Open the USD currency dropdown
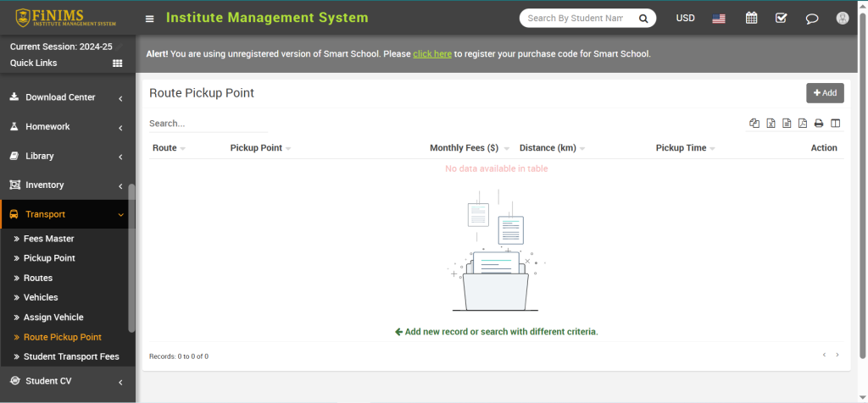This screenshot has width=868, height=403. coord(685,18)
